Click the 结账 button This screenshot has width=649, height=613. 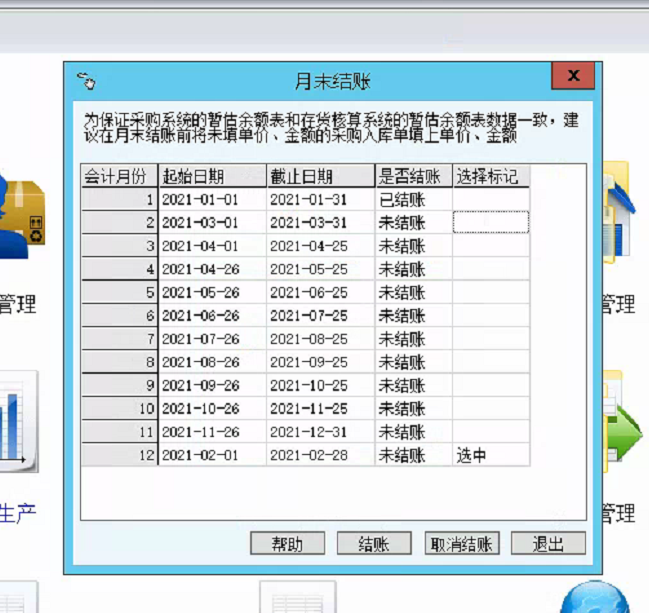[x=374, y=543]
